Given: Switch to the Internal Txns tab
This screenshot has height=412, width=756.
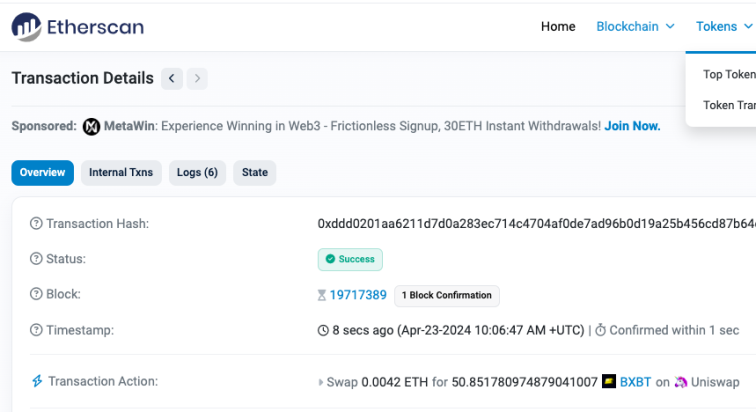Looking at the screenshot, I should (x=121, y=173).
